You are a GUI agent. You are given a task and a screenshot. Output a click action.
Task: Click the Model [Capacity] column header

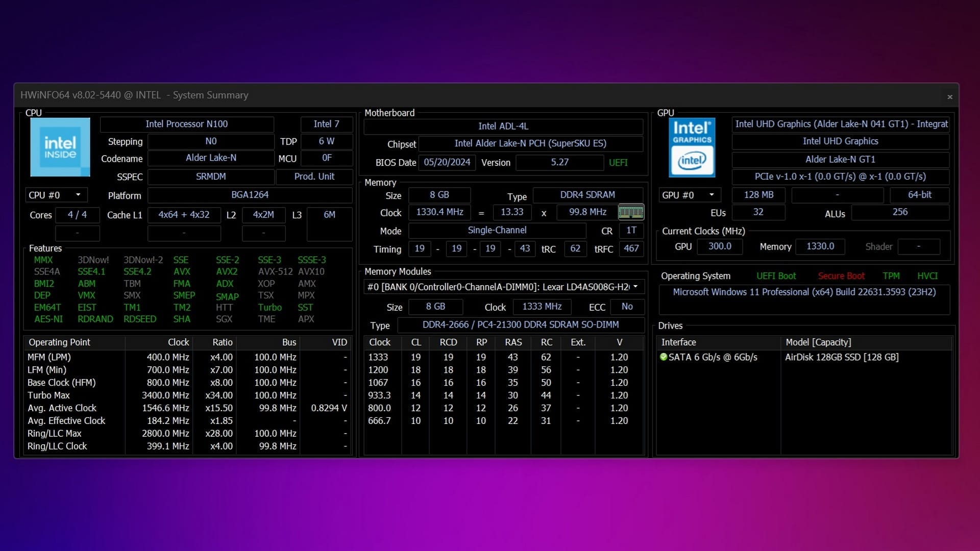(818, 342)
